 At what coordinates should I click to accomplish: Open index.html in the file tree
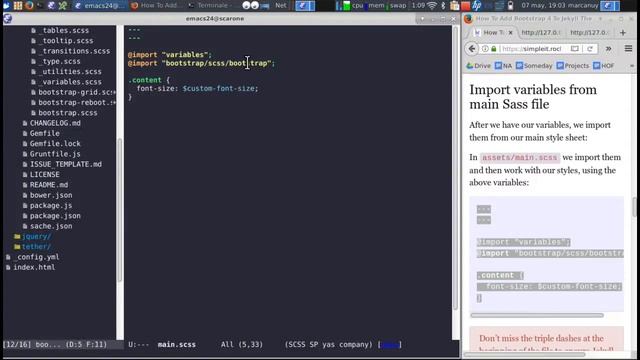(x=34, y=267)
